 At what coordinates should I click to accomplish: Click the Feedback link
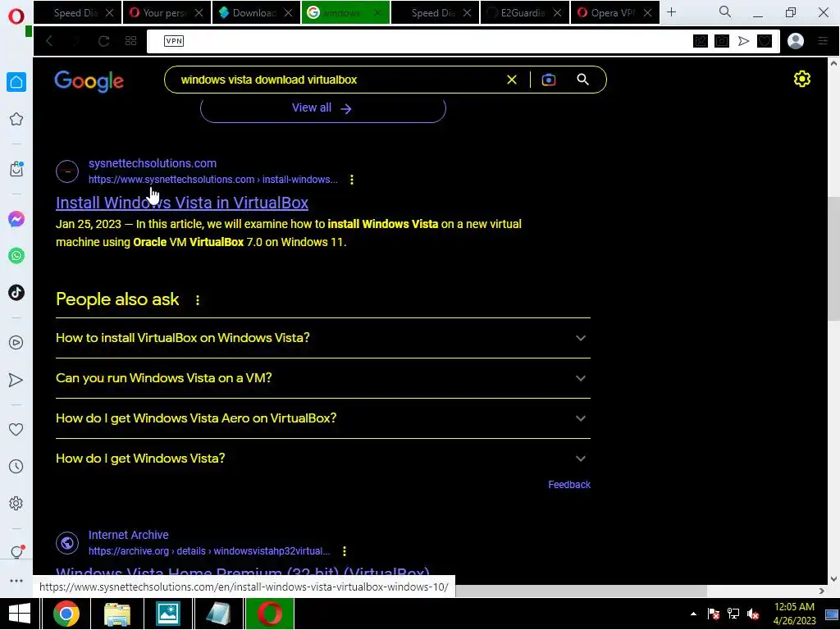point(569,484)
